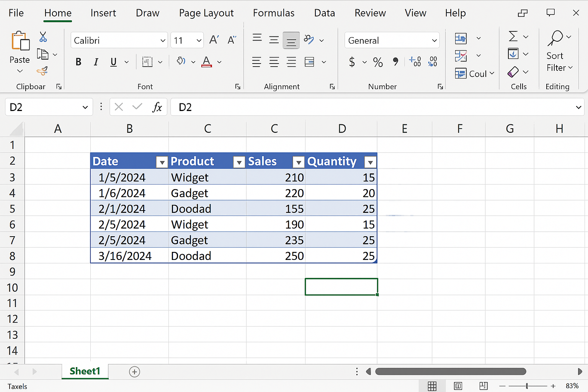The width and height of the screenshot is (588, 392).
Task: Click the horizontal scrollbar thumb
Action: 451,371
